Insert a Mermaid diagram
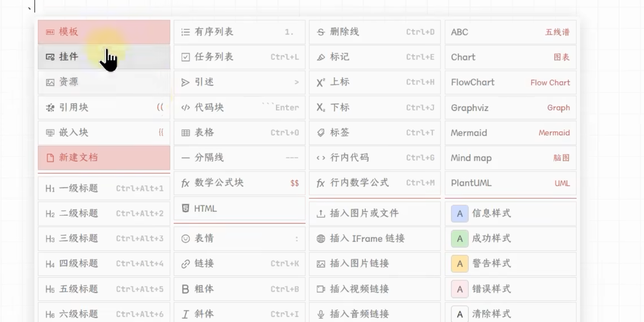 pos(510,133)
